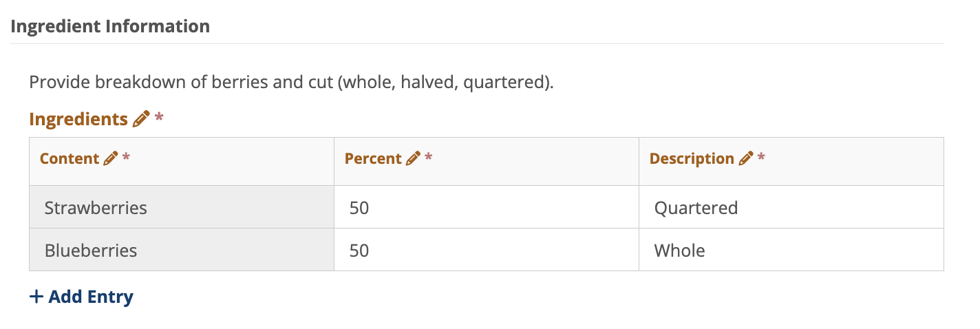Click the required asterisk next to Ingredients
Viewport: 980px width, 329px height.
(x=159, y=118)
